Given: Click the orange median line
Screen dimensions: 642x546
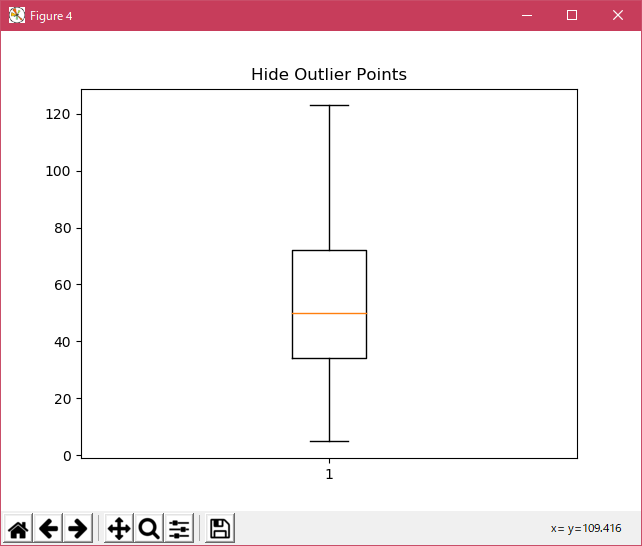Looking at the screenshot, I should click(x=329, y=313).
